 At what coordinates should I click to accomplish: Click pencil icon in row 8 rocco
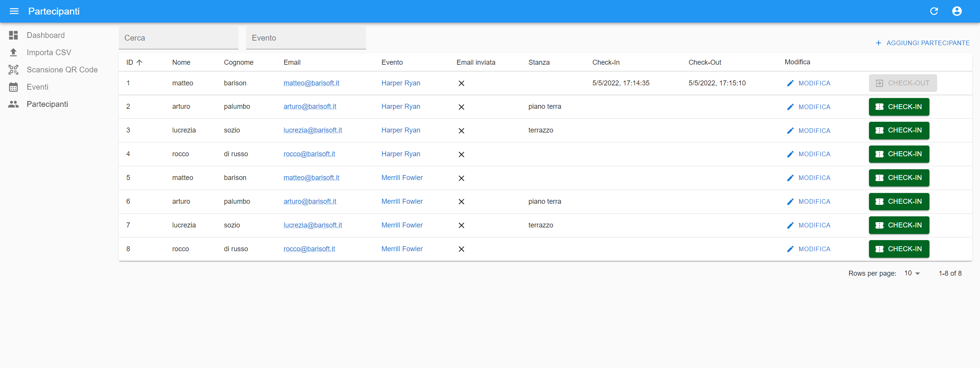tap(791, 249)
